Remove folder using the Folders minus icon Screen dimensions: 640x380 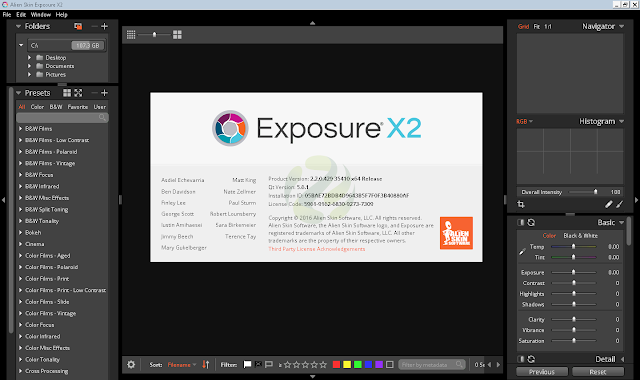click(x=94, y=26)
